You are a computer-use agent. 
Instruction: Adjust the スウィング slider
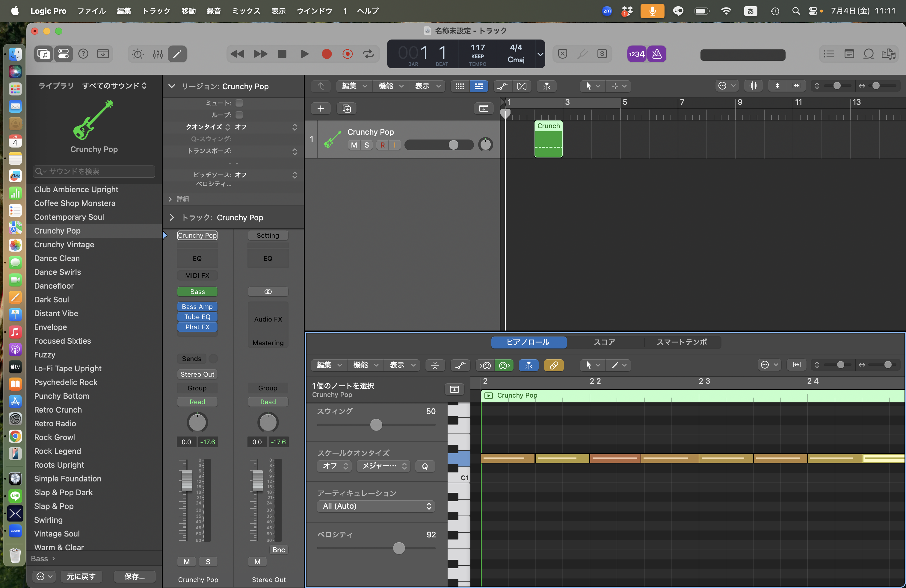point(376,425)
